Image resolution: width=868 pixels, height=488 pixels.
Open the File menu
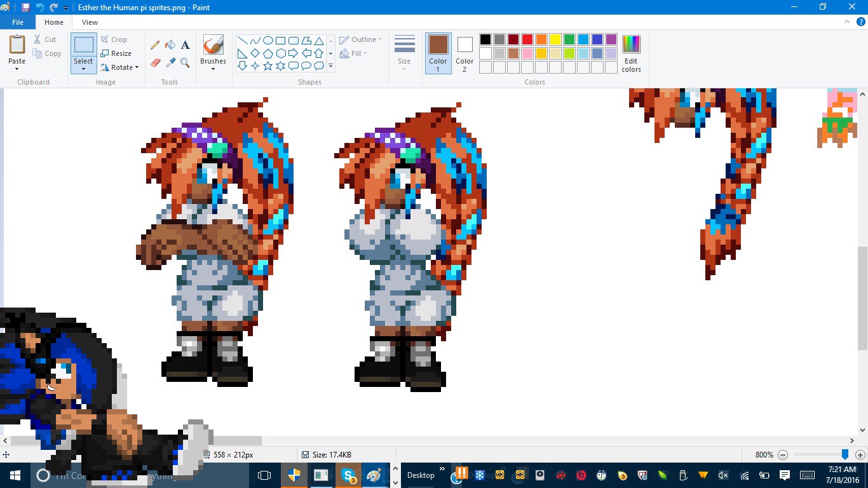(18, 22)
